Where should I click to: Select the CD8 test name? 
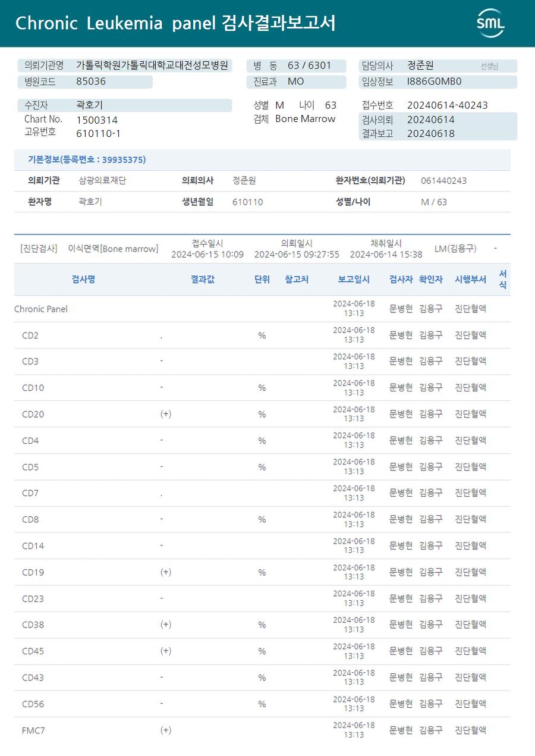click(30, 519)
